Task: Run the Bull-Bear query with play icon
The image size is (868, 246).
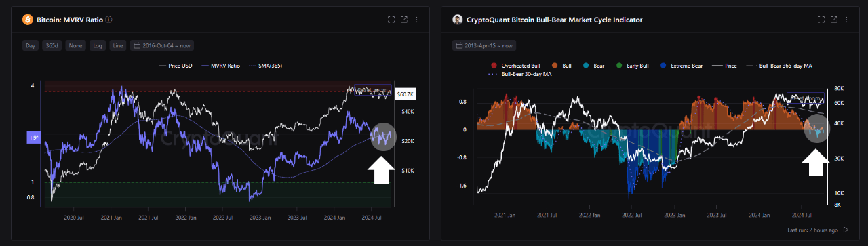Action: point(845,230)
